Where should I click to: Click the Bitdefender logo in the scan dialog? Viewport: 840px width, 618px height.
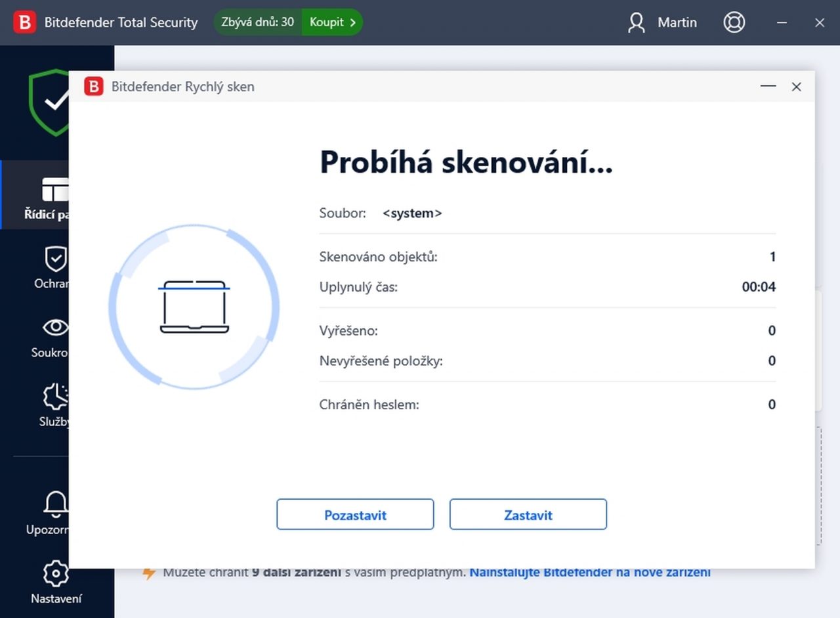94,87
